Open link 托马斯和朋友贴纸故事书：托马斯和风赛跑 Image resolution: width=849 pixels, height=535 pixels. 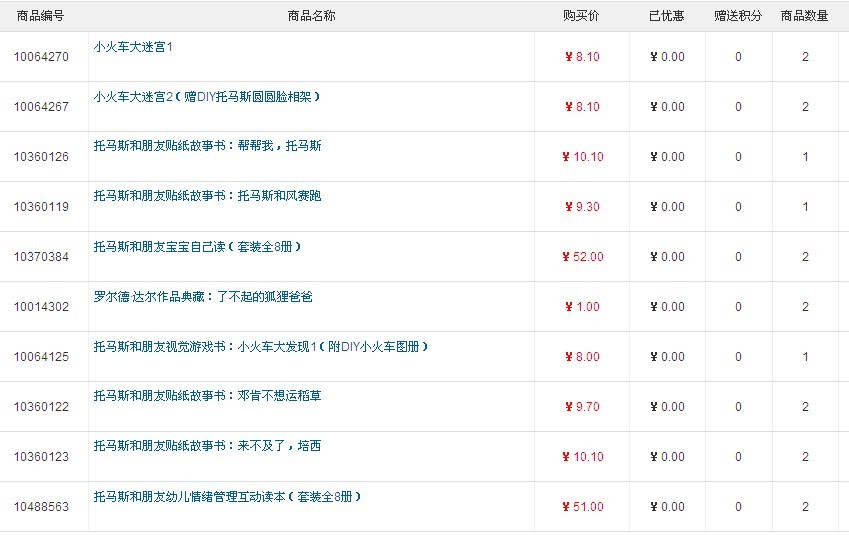tap(207, 195)
